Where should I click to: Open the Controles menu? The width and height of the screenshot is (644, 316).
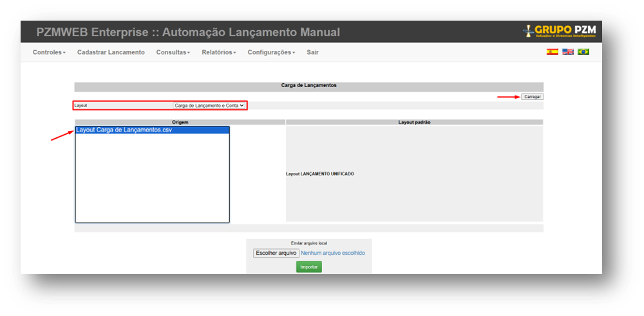(x=49, y=52)
